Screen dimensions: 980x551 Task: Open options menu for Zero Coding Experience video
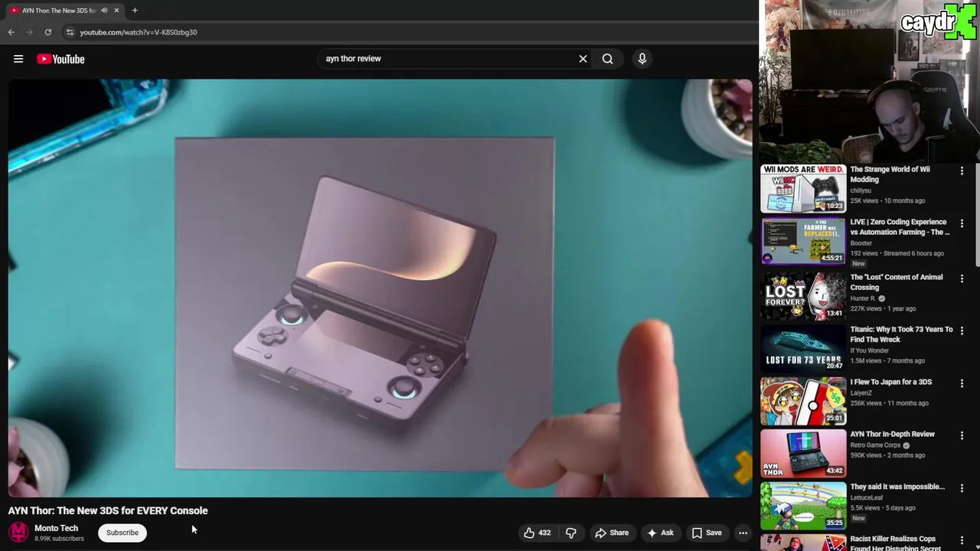pyautogui.click(x=962, y=223)
